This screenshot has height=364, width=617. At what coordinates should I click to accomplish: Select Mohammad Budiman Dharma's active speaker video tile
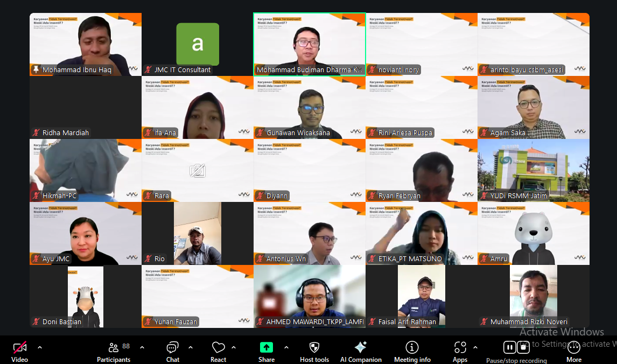coord(310,44)
